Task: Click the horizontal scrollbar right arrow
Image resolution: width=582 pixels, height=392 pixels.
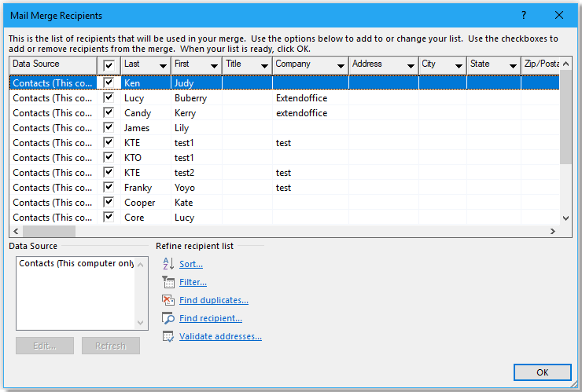Action: pos(553,232)
